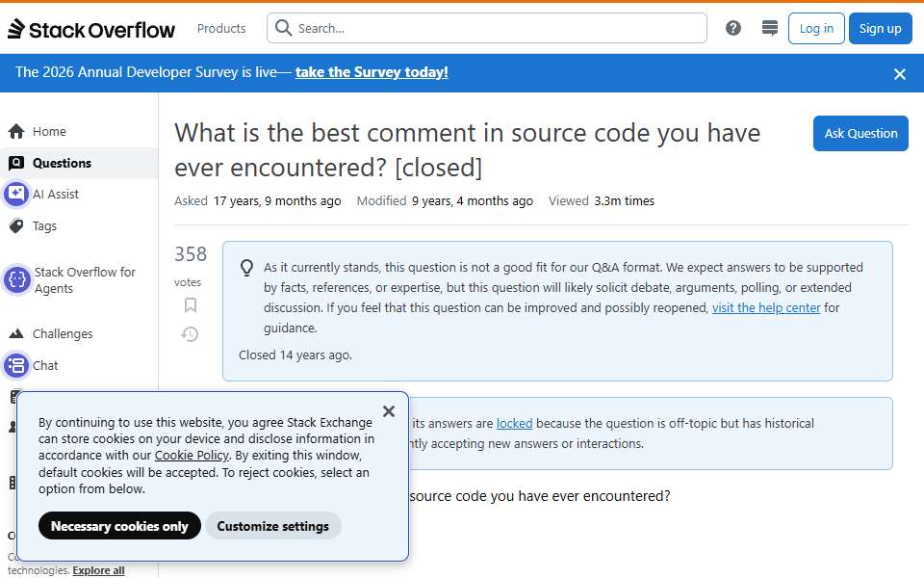Screen dimensions: 924x578
Task: Open the locked link in notice
Action: click(x=514, y=424)
